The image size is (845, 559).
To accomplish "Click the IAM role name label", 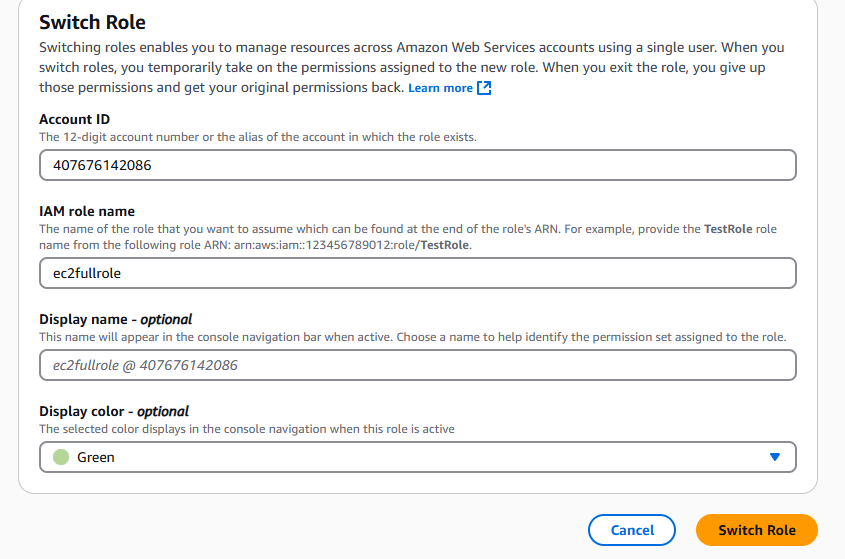I will (87, 211).
